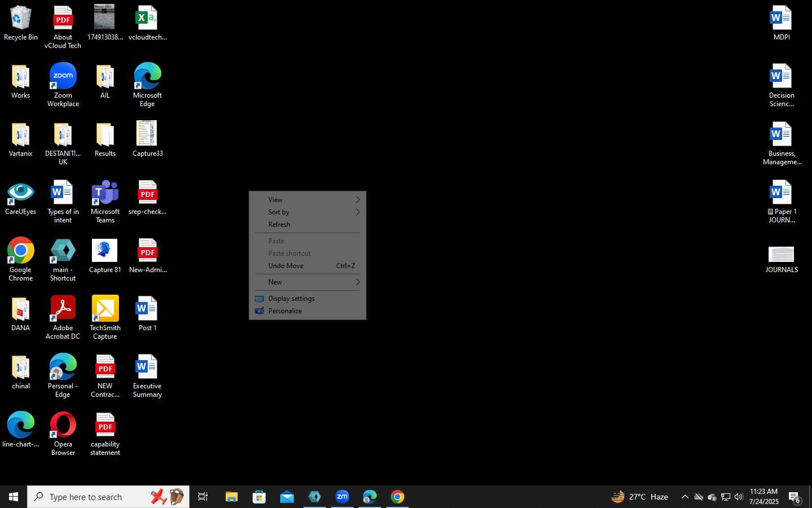Select the Recycle Bin desktop icon
812x508 pixels.
click(21, 24)
